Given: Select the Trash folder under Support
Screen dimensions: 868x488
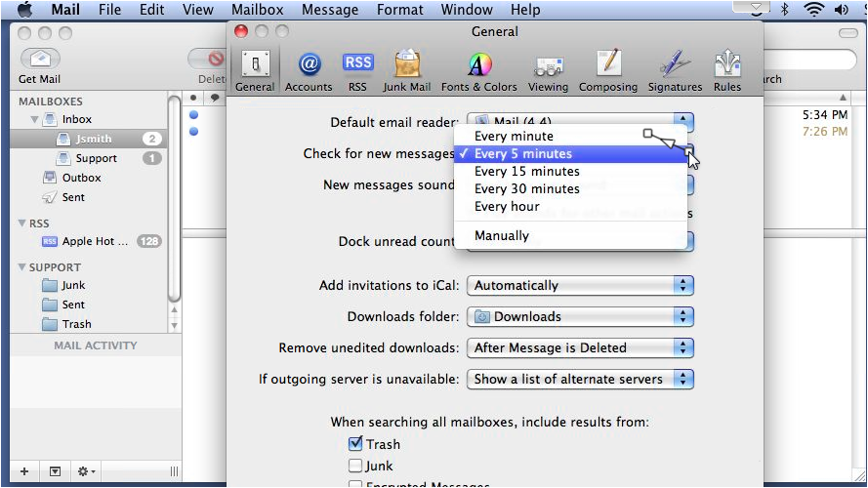Looking at the screenshot, I should (88, 324).
